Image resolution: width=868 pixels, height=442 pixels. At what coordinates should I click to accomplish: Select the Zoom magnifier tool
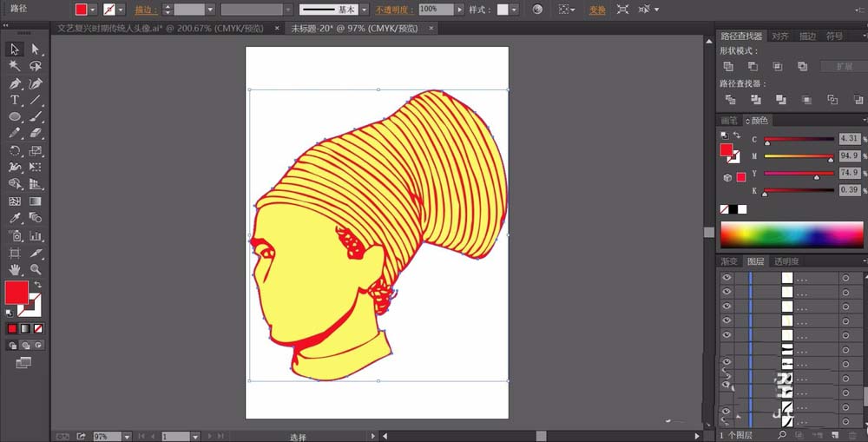point(36,270)
